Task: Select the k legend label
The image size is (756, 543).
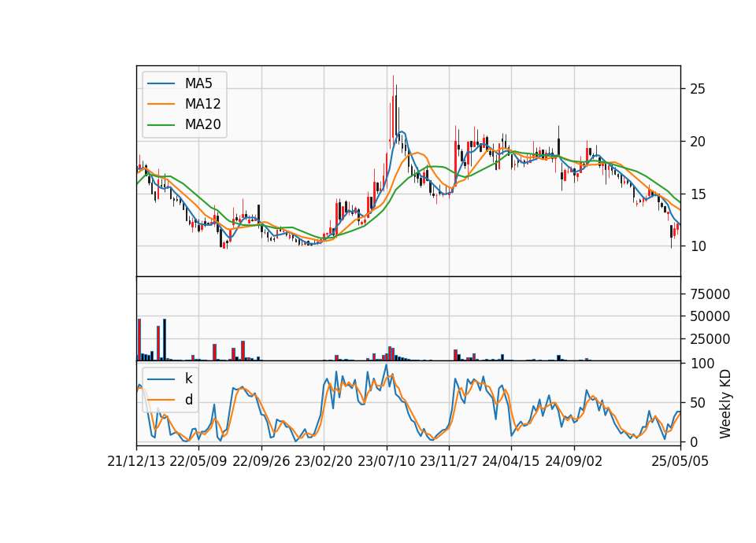Action: pos(188,379)
